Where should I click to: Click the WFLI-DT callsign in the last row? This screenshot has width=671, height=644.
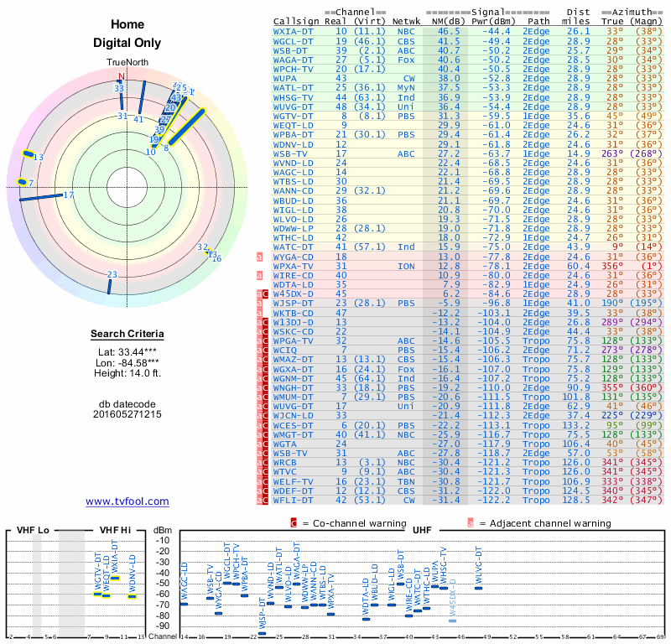[x=294, y=500]
